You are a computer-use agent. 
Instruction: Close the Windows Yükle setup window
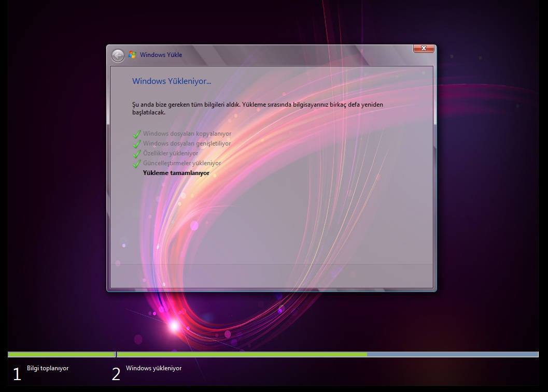423,48
